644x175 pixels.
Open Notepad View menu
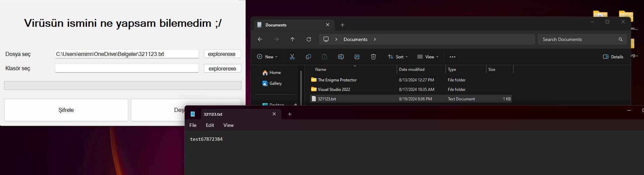[x=229, y=125]
